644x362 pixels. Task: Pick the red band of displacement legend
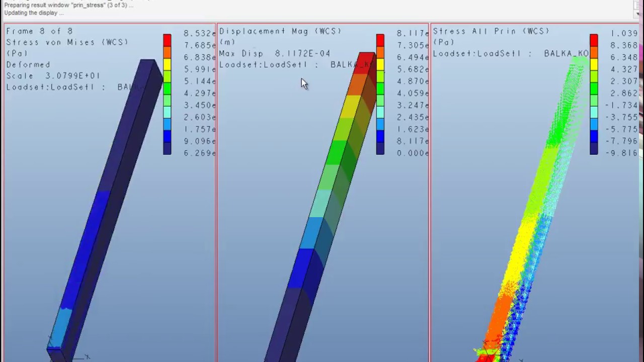pos(380,40)
